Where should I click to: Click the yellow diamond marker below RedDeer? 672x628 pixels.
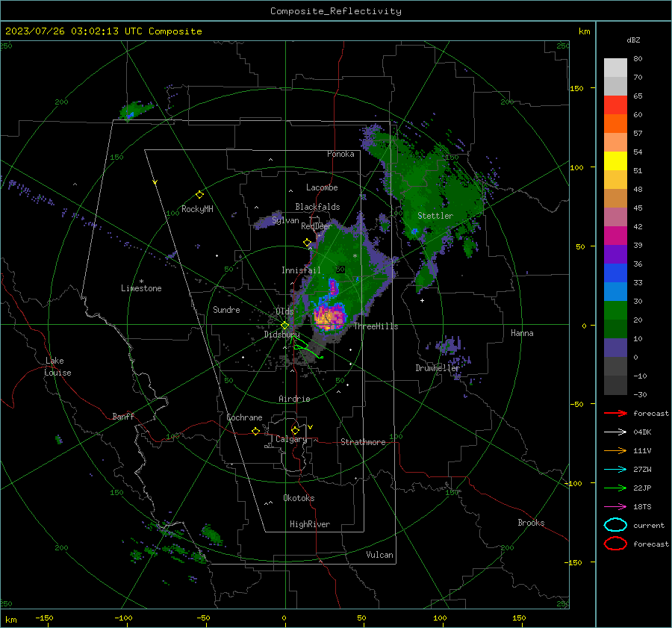tap(308, 243)
